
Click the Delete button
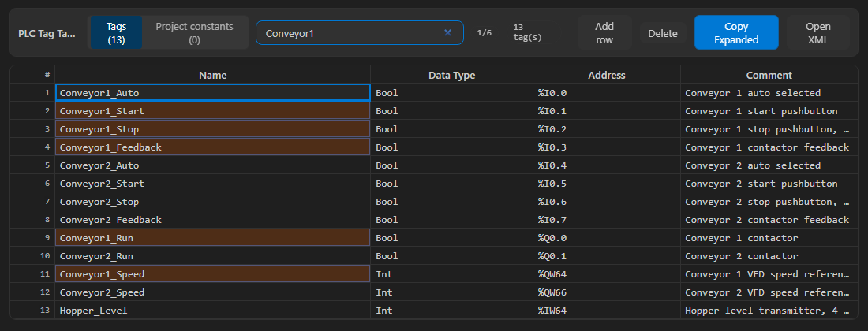[x=663, y=33]
